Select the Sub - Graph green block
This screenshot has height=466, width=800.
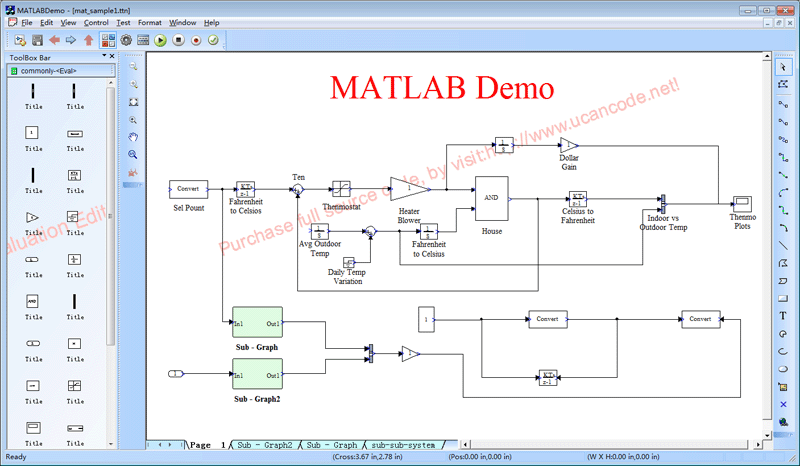(257, 323)
